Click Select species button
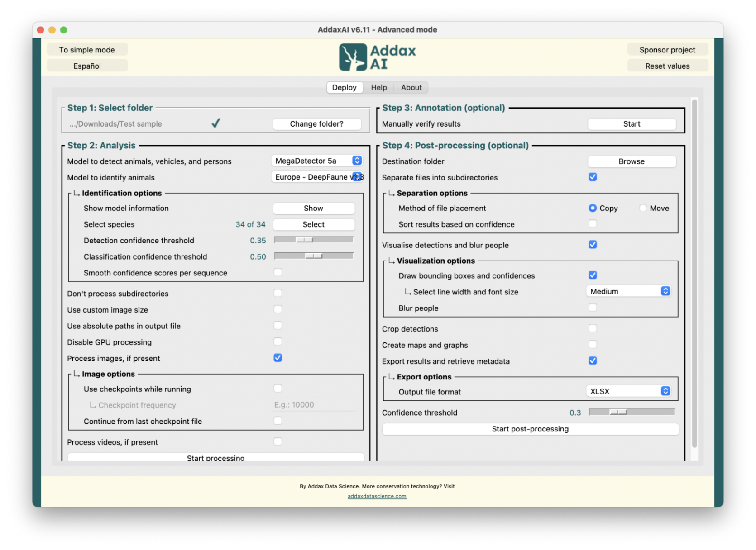The image size is (756, 550). [x=313, y=224]
